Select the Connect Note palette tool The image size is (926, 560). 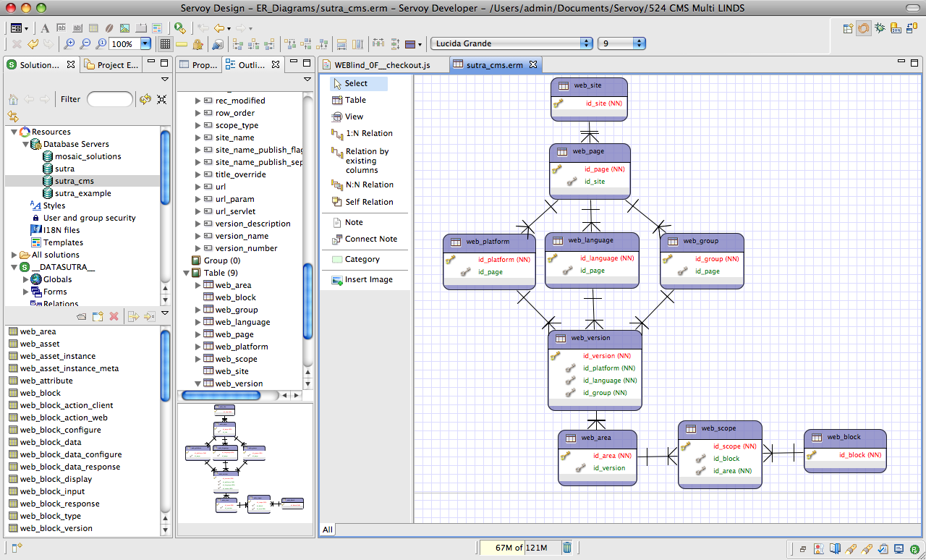tap(370, 239)
